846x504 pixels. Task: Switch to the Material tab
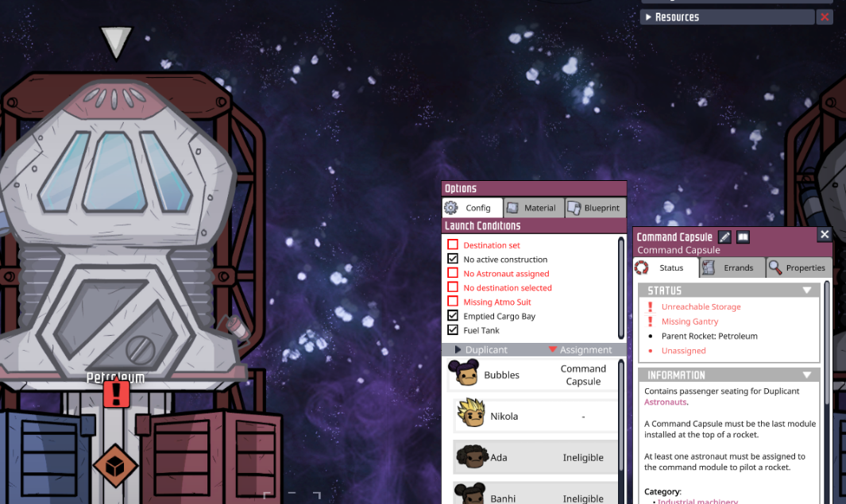pyautogui.click(x=534, y=207)
